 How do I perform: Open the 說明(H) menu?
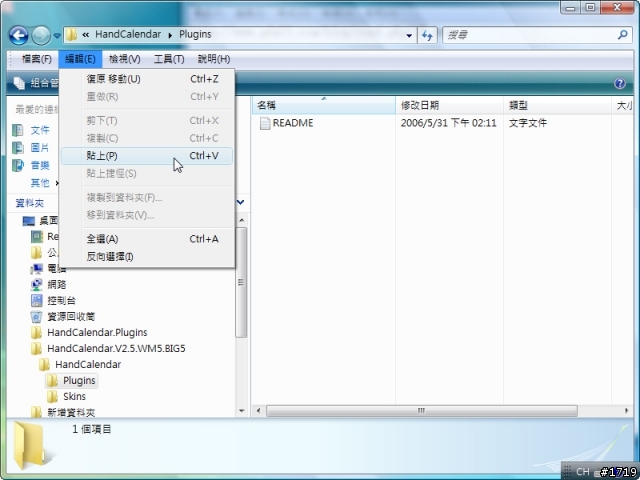tap(213, 59)
